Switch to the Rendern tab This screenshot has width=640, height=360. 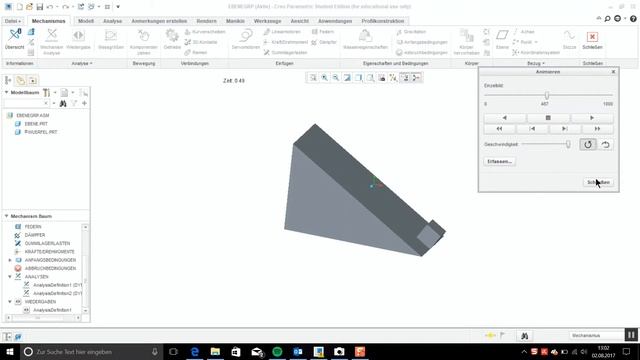pyautogui.click(x=207, y=21)
